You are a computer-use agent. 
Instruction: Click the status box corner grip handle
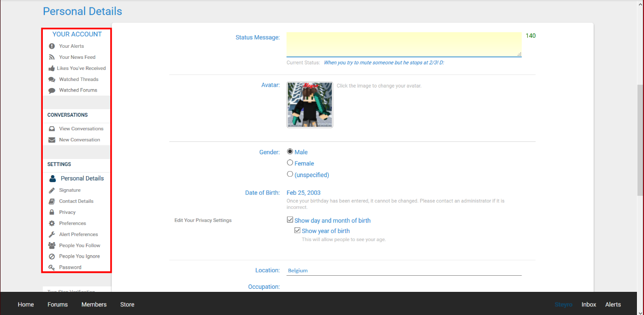click(x=519, y=54)
